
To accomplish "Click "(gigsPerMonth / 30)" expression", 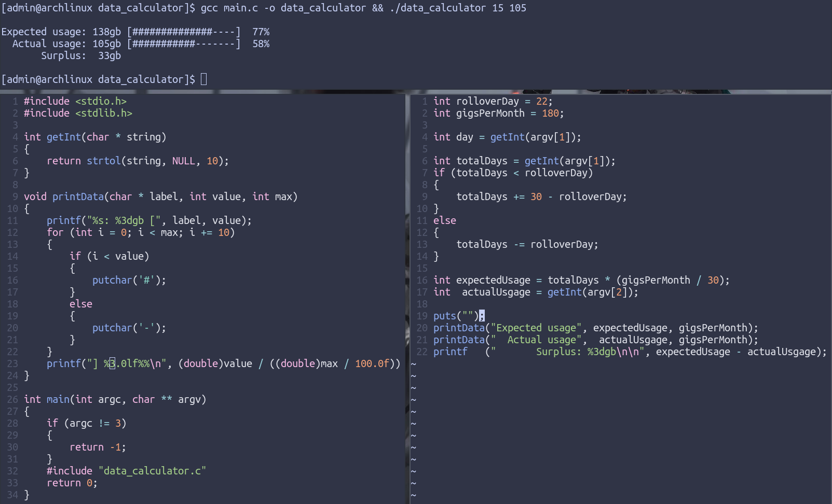I will 670,280.
